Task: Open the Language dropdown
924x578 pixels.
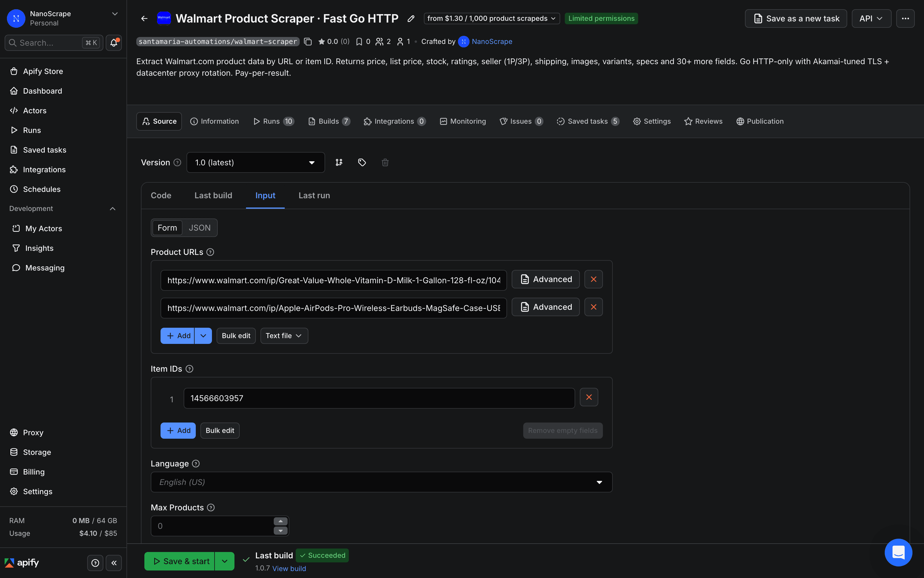Action: [x=381, y=482]
